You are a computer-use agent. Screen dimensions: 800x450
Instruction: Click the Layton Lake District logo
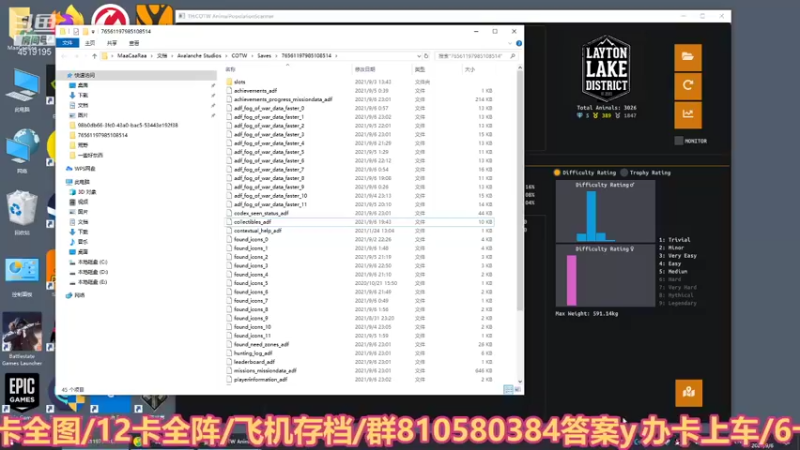pyautogui.click(x=606, y=69)
